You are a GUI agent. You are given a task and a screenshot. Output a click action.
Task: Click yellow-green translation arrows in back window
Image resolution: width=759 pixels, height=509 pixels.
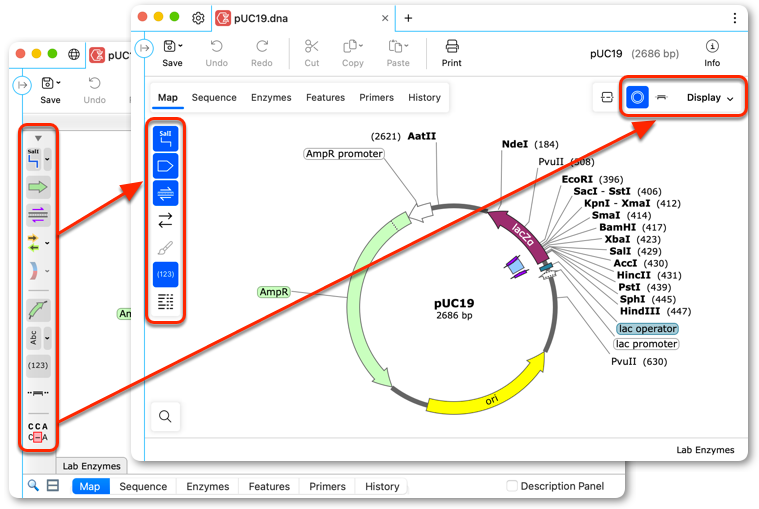point(33,242)
